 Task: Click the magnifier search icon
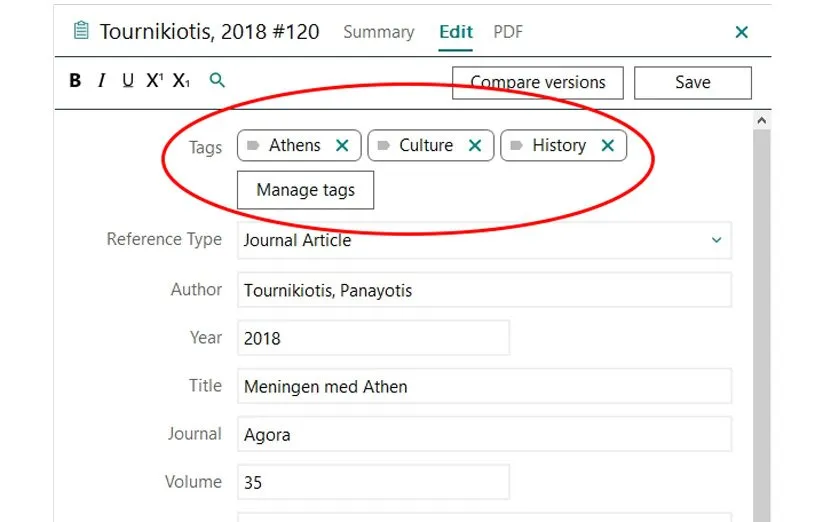(x=217, y=81)
